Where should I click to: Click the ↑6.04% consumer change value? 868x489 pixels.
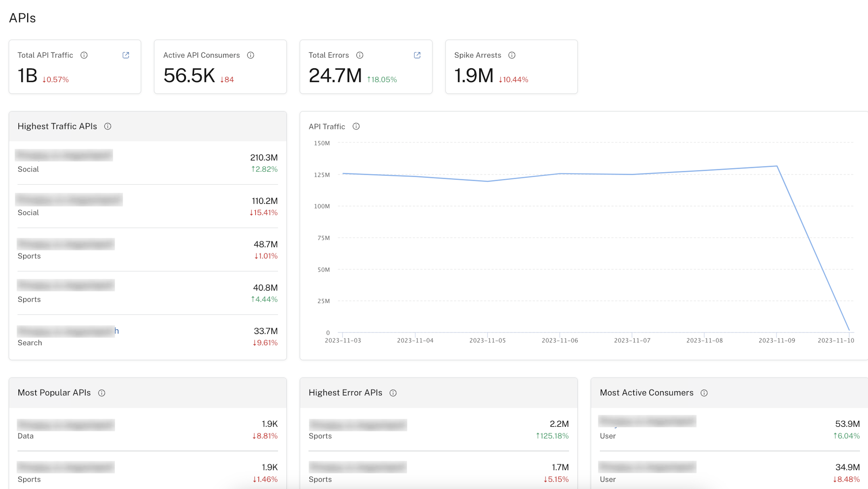(x=846, y=436)
